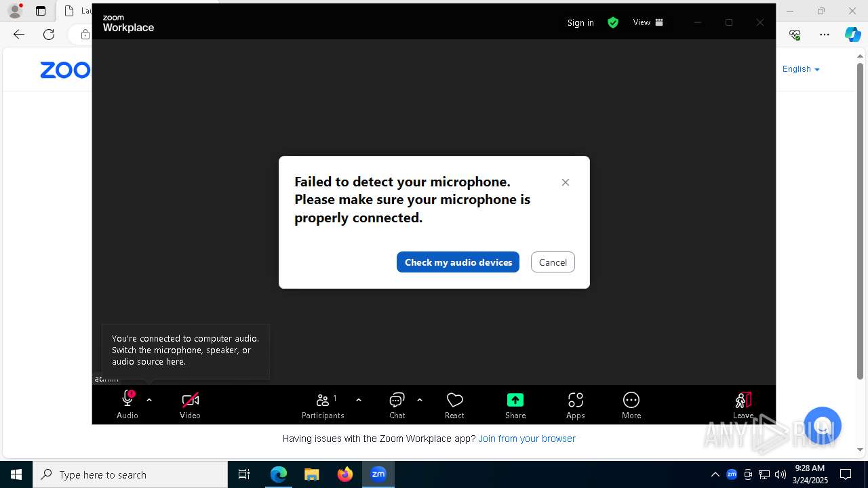Refresh the Edge browser page
The image size is (868, 488).
pos(49,35)
